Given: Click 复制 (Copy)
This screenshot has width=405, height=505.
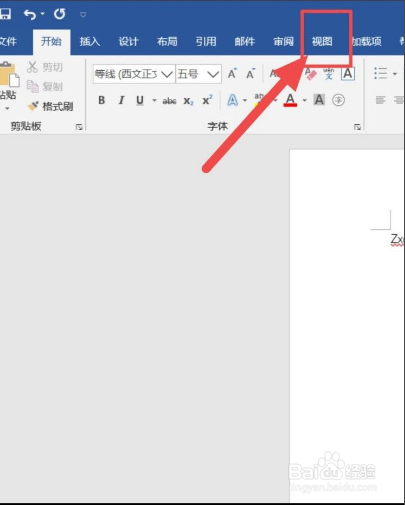Looking at the screenshot, I should [x=44, y=87].
